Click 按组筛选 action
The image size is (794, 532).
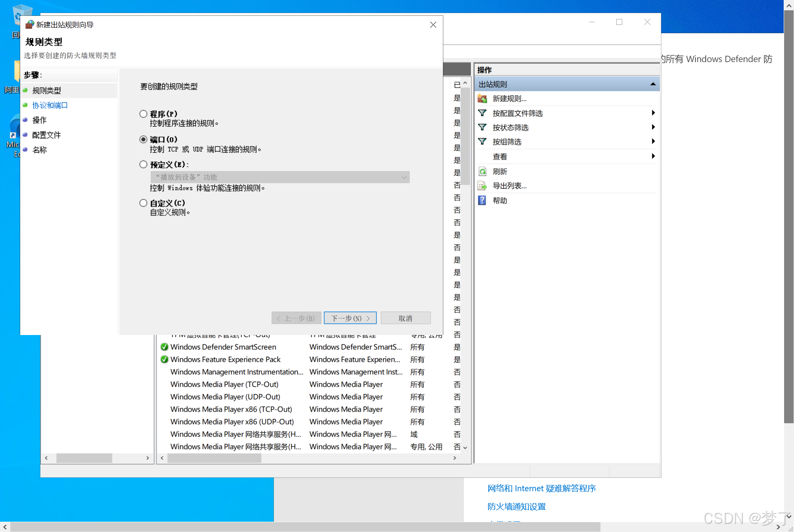(507, 142)
